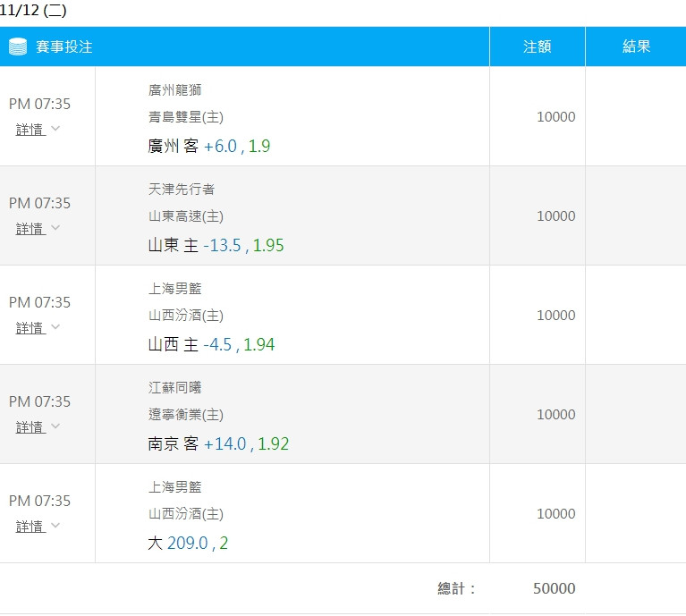Open 詳情 link for 江蘇同曦 match

[30, 427]
